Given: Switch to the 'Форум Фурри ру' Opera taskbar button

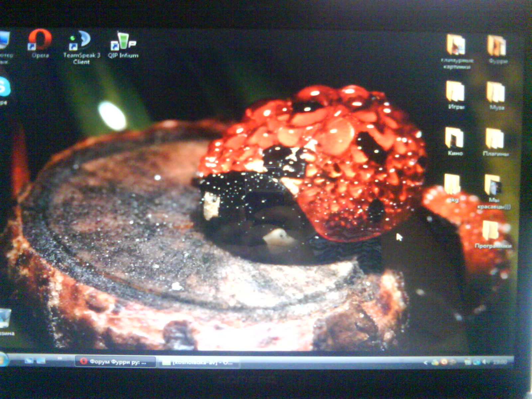Looking at the screenshot, I should click(x=115, y=362).
